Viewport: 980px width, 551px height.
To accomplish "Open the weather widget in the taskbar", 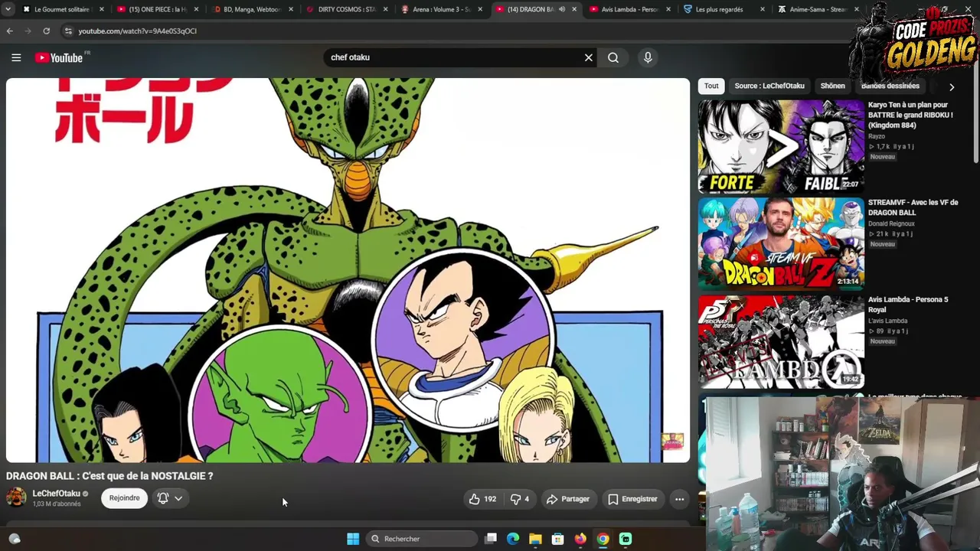I will tap(15, 539).
